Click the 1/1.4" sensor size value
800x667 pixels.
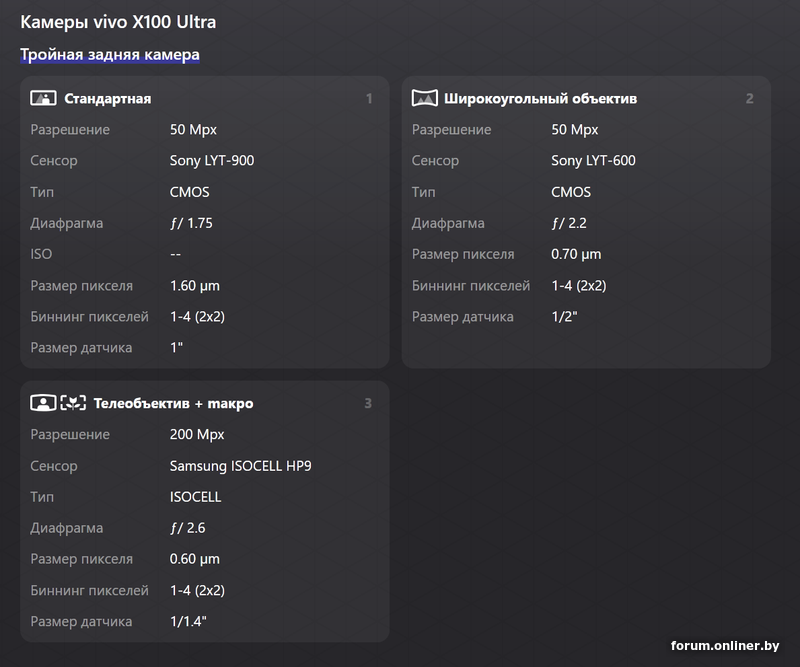188,621
